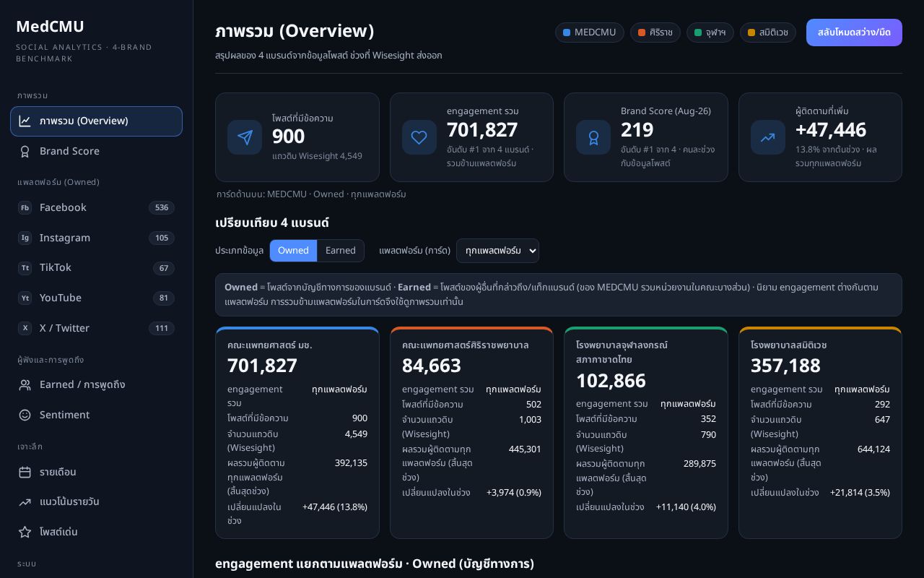Click the Overview chart icon in sidebar

[x=25, y=121]
